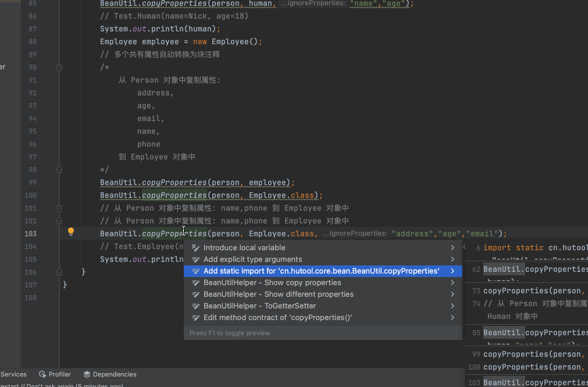Click 'Press F1 to toggle preview' hint
Screen dimensions: 588x387
(230, 333)
